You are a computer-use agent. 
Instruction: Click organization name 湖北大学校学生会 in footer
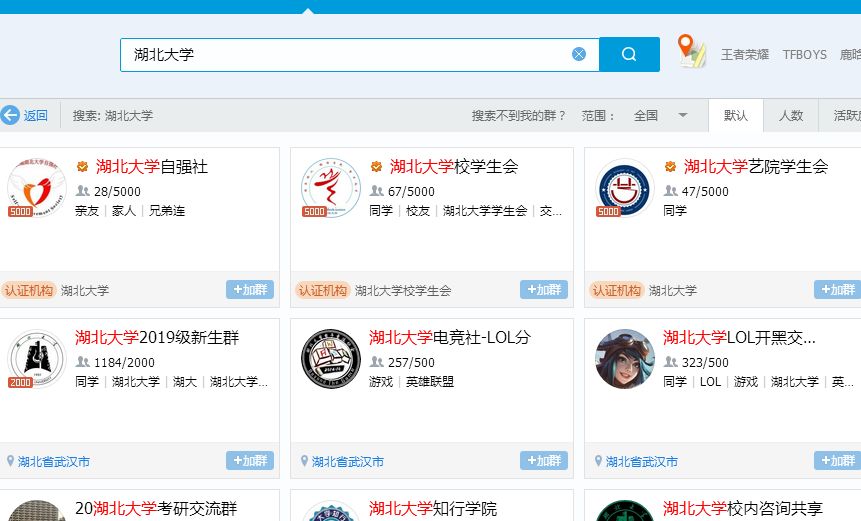pos(403,290)
